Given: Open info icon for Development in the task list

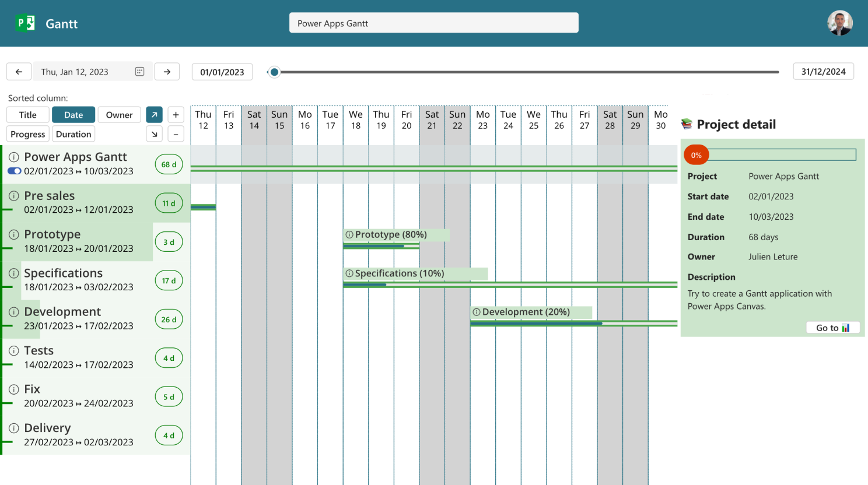Looking at the screenshot, I should [14, 312].
